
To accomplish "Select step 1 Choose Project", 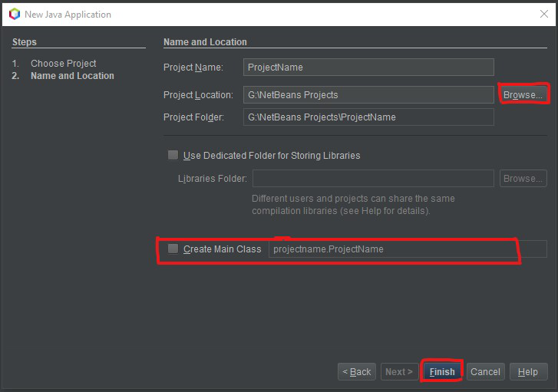I will click(x=64, y=64).
